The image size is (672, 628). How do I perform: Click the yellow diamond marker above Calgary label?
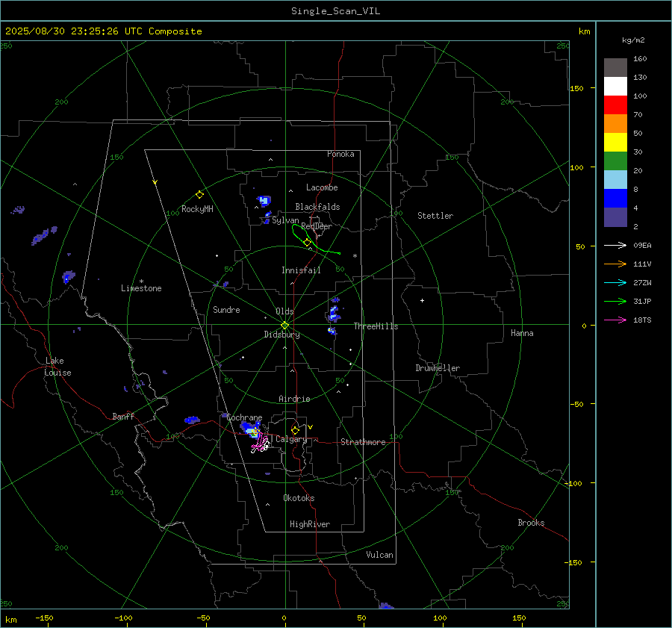(x=295, y=430)
